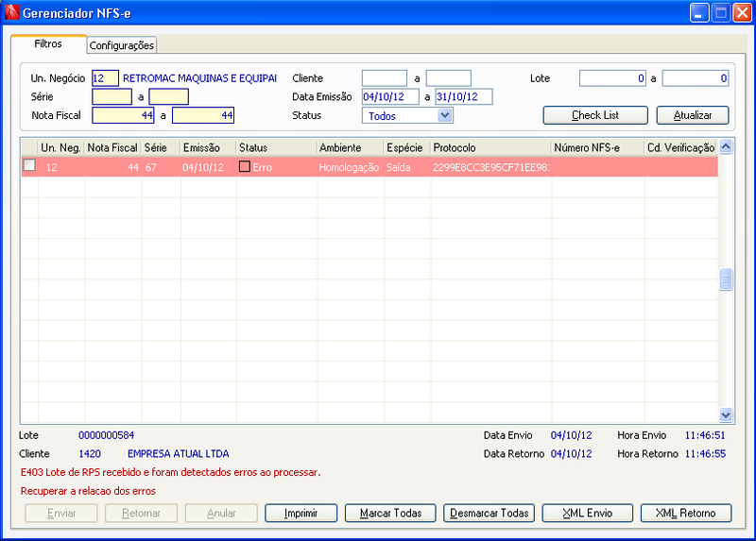
Task: Click the Un. Negócio field with 12
Action: click(105, 78)
